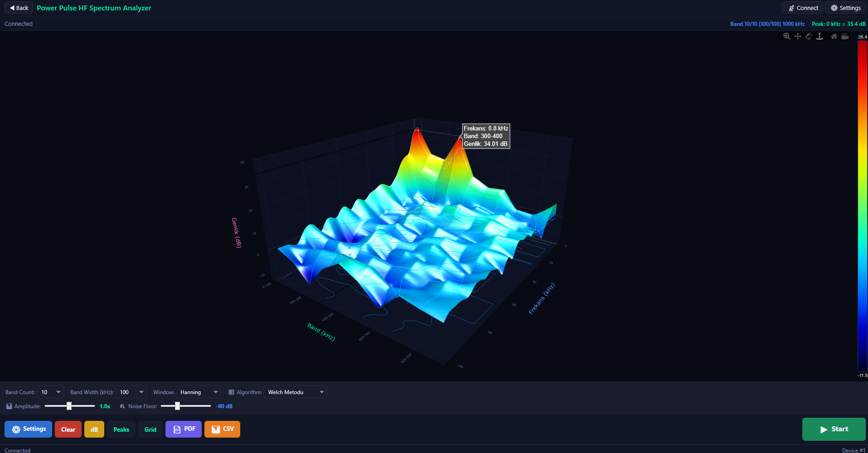This screenshot has width=868, height=453.
Task: Toggle Peaks display
Action: 121,429
